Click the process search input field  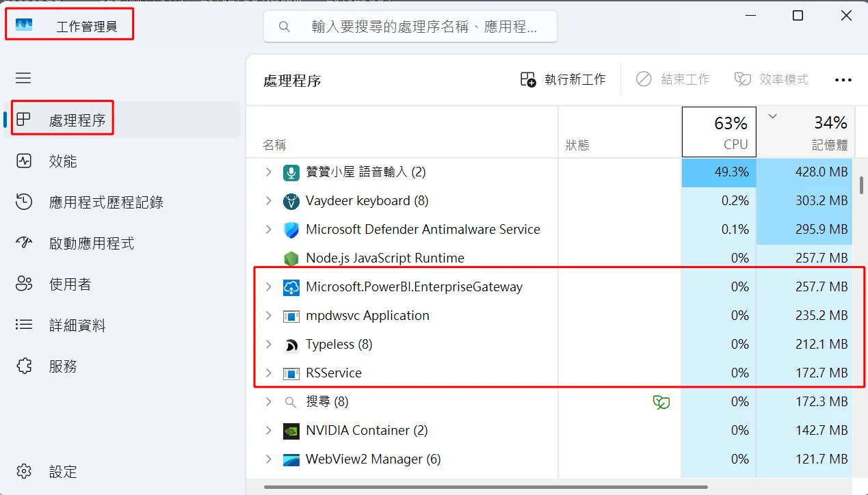tap(410, 27)
